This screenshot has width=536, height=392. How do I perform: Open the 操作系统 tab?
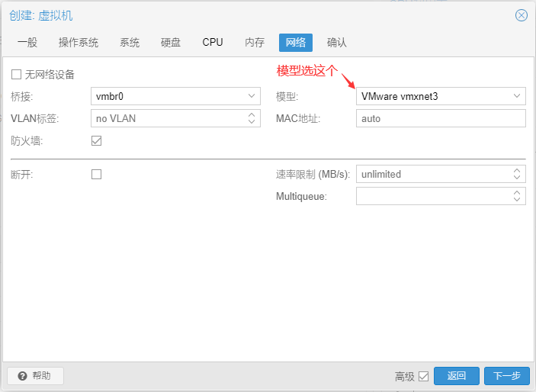pyautogui.click(x=79, y=43)
